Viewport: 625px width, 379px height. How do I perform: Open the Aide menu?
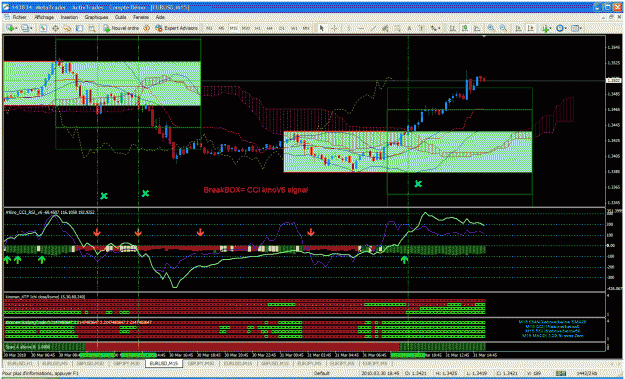(160, 18)
